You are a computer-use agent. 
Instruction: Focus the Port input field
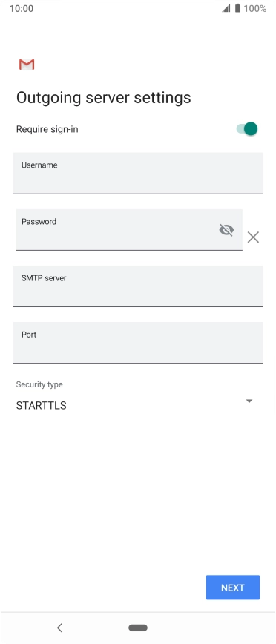click(x=138, y=343)
